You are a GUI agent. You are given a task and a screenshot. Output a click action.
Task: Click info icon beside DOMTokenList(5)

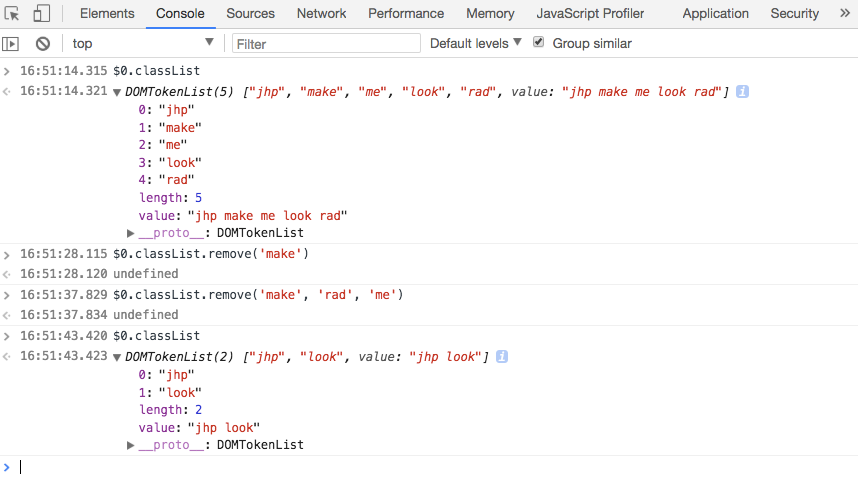(x=742, y=91)
